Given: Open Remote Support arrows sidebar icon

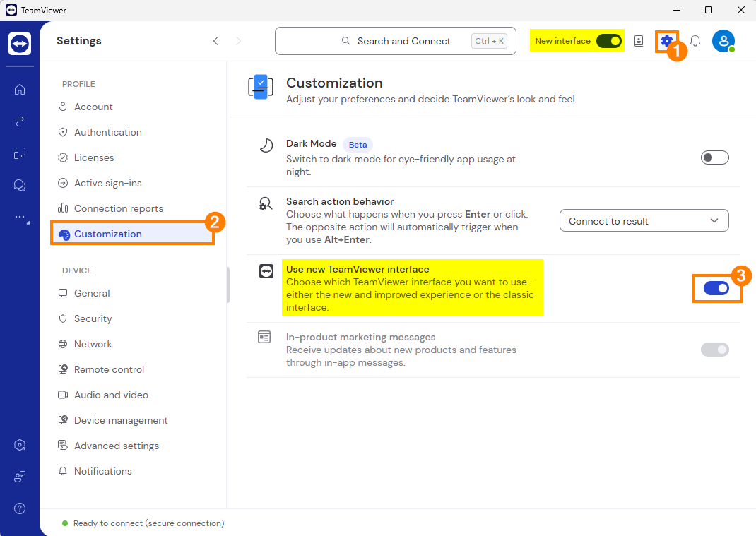Looking at the screenshot, I should tap(20, 121).
